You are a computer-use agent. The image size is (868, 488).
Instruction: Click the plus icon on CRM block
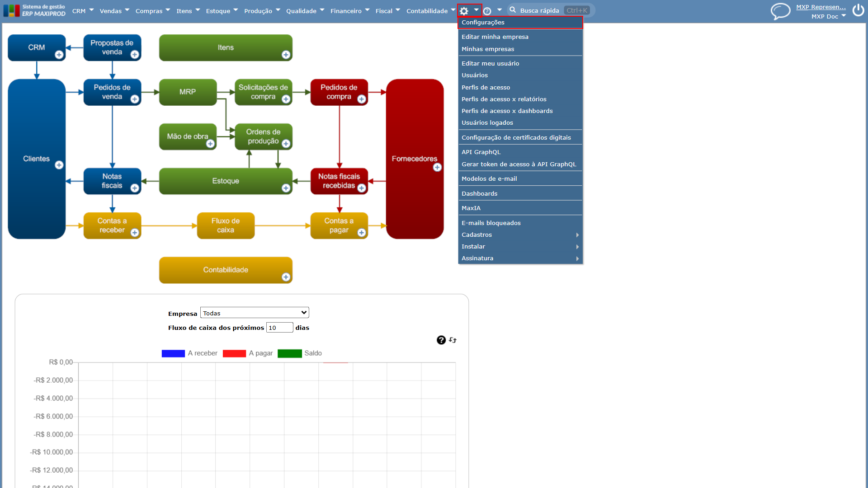[x=59, y=55]
